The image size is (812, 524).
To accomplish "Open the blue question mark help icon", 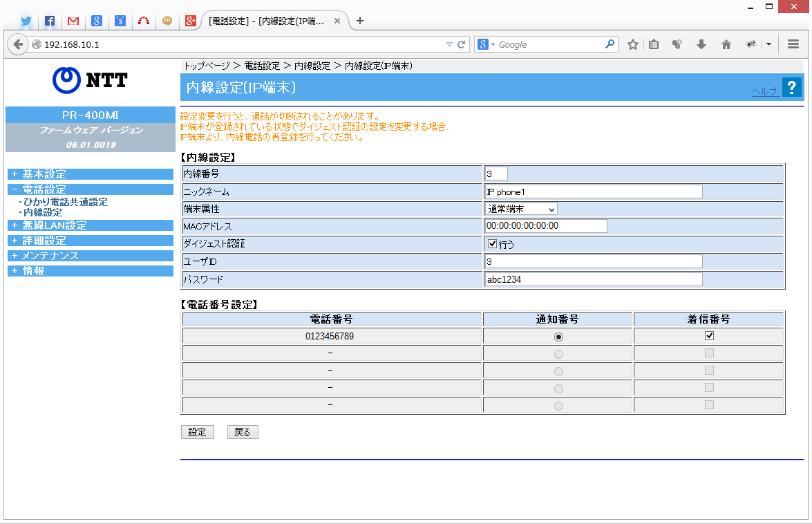I will click(792, 87).
